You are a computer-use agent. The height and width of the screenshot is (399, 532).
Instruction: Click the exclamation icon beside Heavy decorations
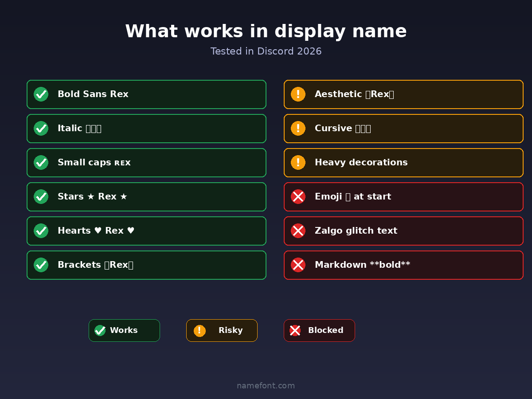pyautogui.click(x=298, y=163)
